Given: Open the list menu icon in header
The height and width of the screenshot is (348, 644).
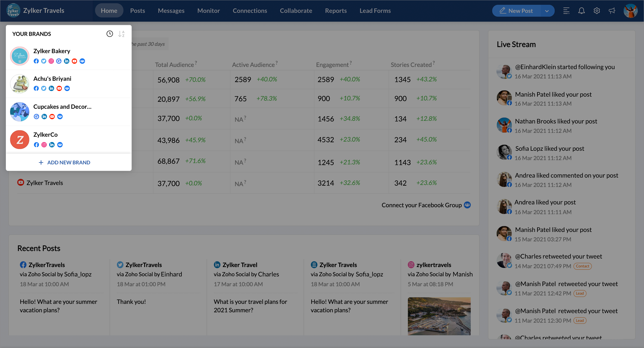Looking at the screenshot, I should click(566, 11).
